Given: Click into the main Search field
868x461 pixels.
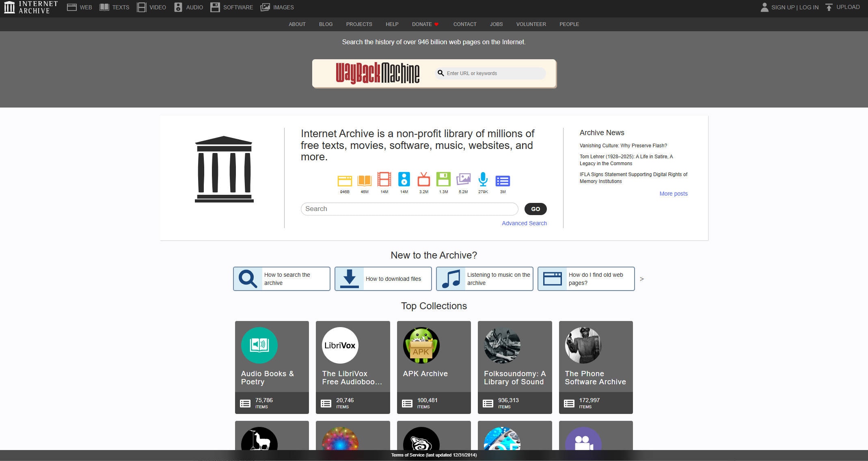Looking at the screenshot, I should tap(409, 209).
